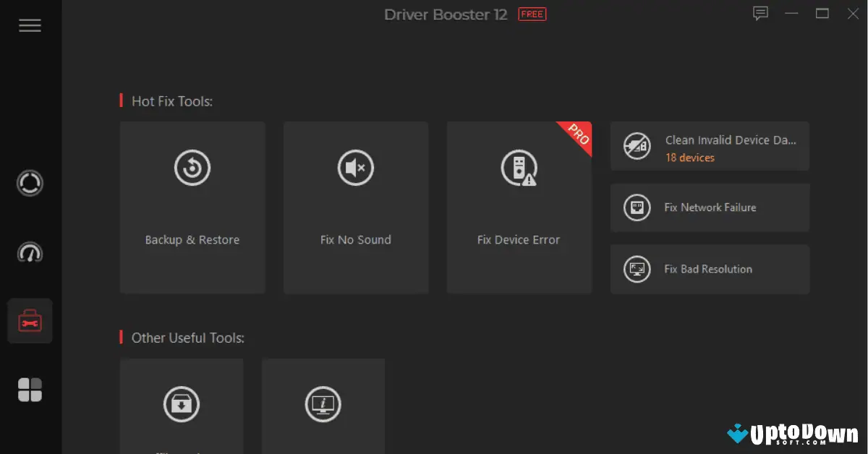Select the red Toolkit icon in sidebar
Viewport: 868px width, 454px height.
point(30,320)
